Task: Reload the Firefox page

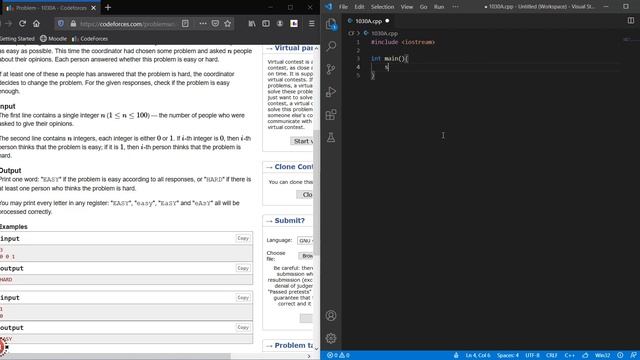Action: (x=22, y=24)
